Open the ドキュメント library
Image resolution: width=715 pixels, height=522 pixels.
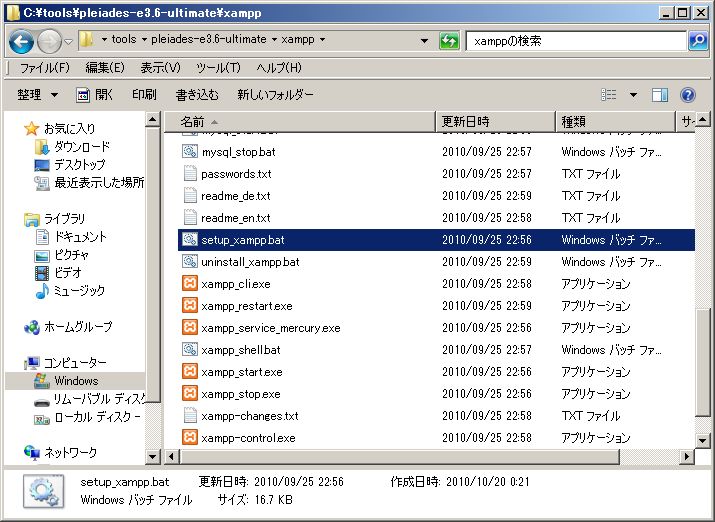click(x=80, y=237)
